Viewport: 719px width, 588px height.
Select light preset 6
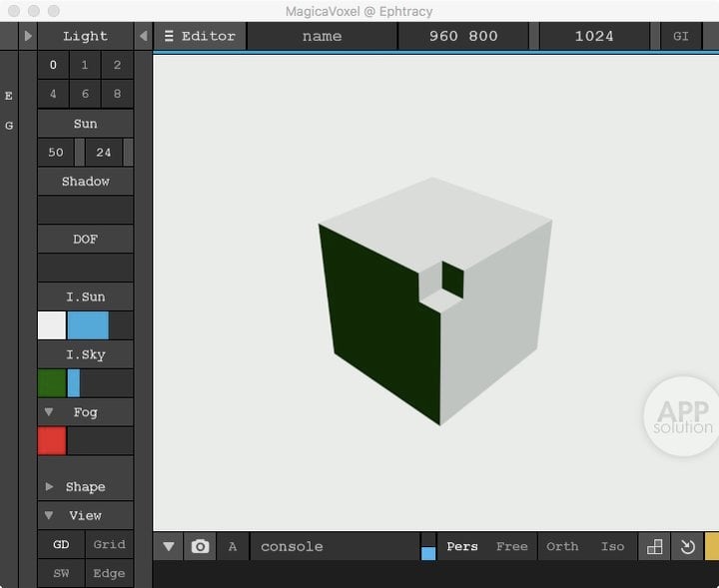tap(85, 94)
